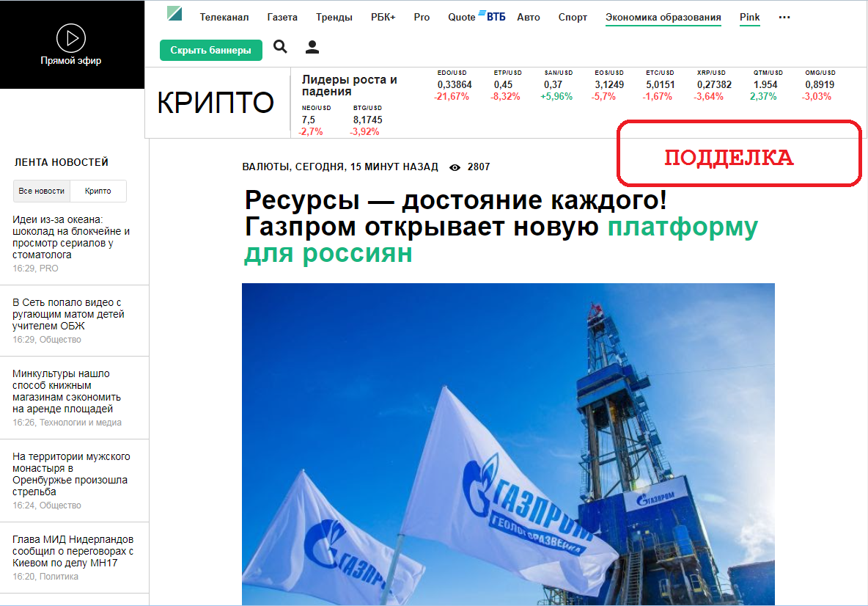
Task: Open the three-dots more menu
Action: tap(784, 17)
